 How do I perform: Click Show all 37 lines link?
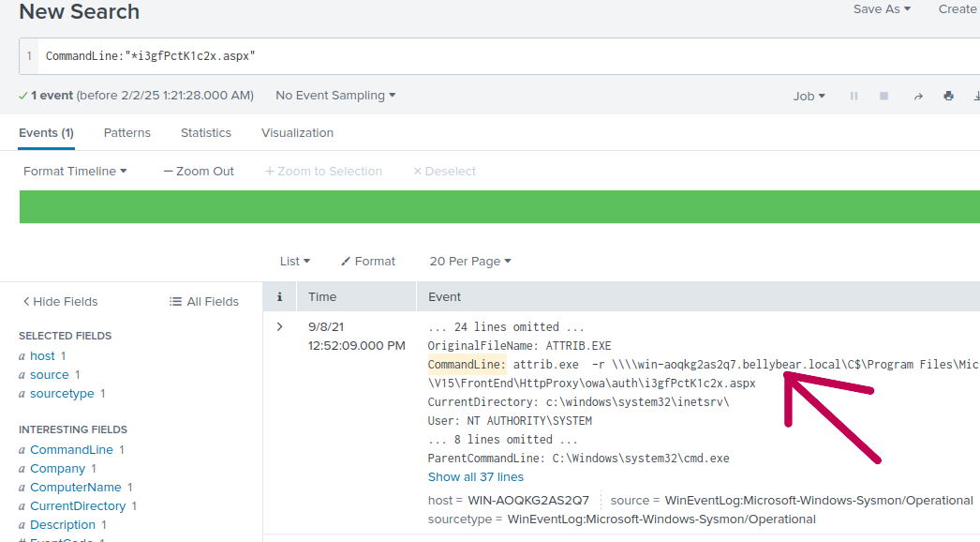[476, 476]
